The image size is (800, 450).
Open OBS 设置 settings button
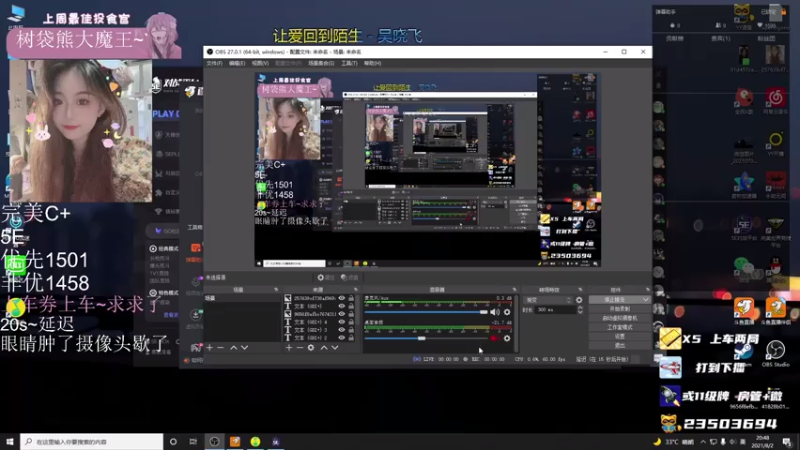(x=619, y=336)
